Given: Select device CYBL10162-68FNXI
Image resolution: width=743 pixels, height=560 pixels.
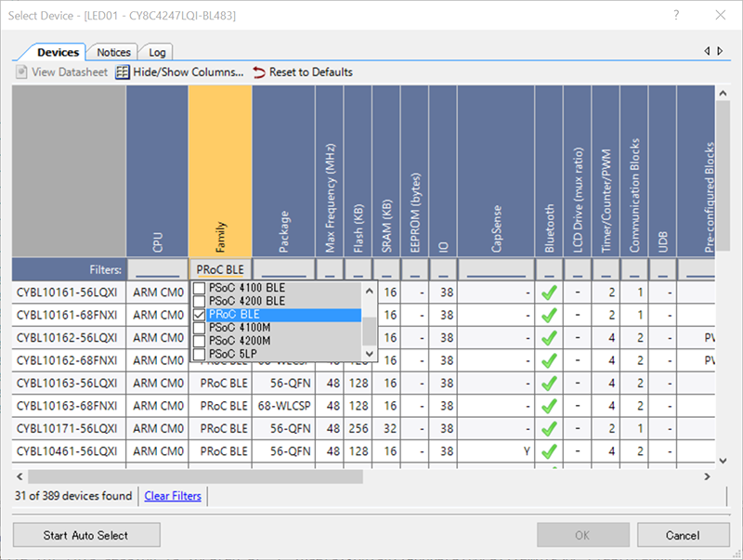Looking at the screenshot, I should pyautogui.click(x=67, y=361).
